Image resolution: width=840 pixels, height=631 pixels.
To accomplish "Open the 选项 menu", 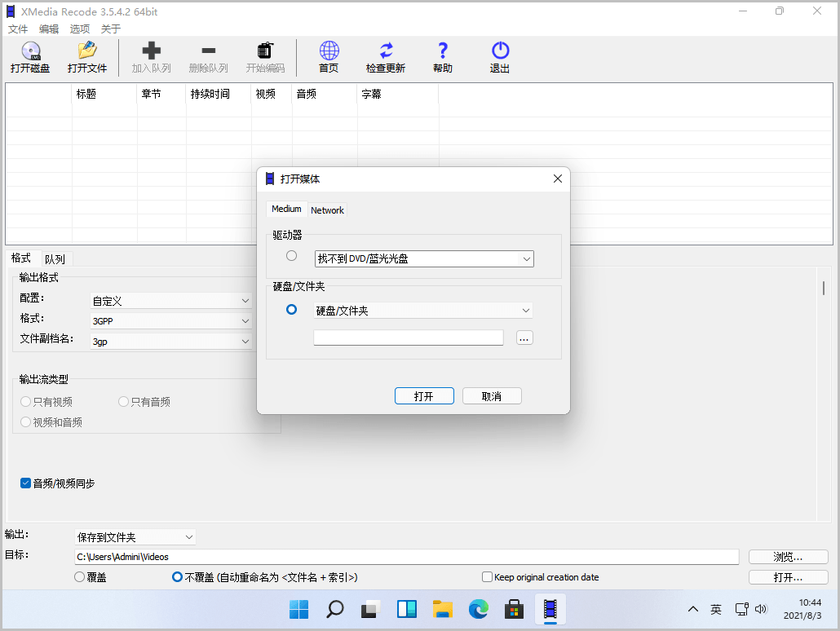I will (80, 29).
